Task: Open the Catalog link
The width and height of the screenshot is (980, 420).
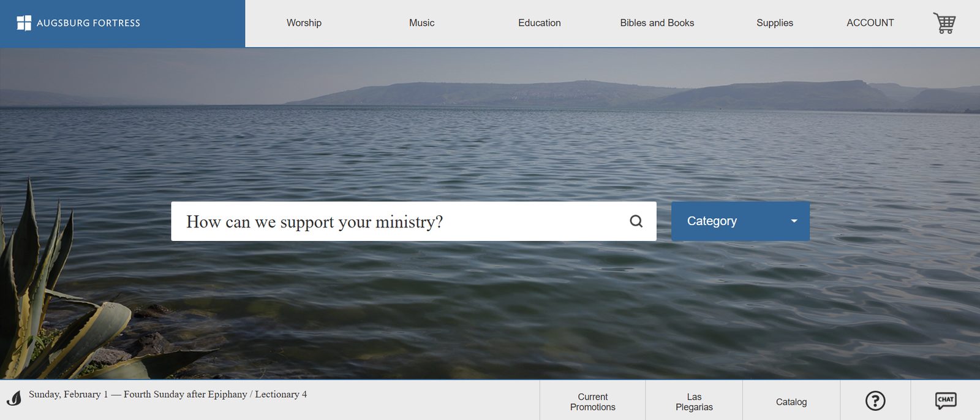Action: tap(791, 402)
